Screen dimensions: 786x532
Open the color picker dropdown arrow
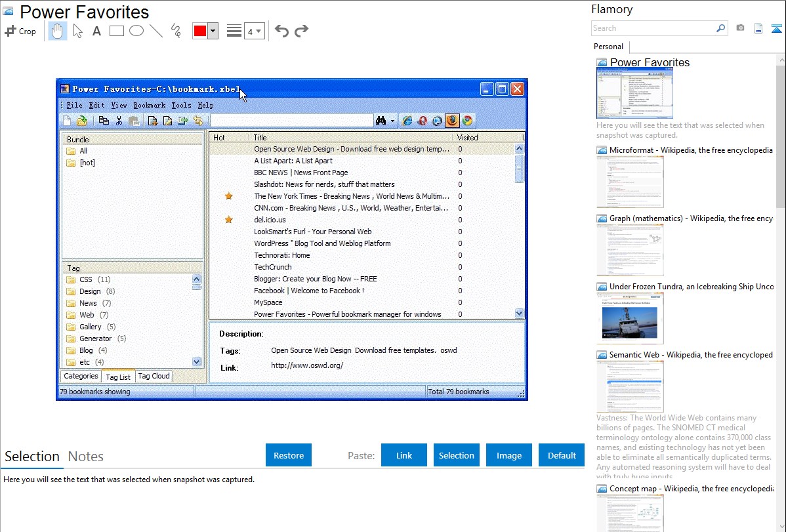pyautogui.click(x=213, y=31)
